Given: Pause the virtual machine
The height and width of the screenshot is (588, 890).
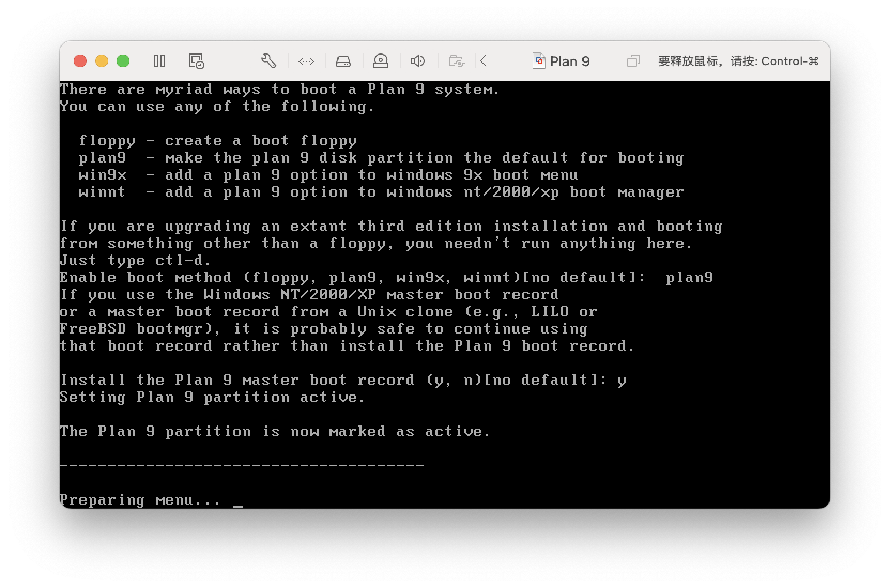Looking at the screenshot, I should point(159,61).
